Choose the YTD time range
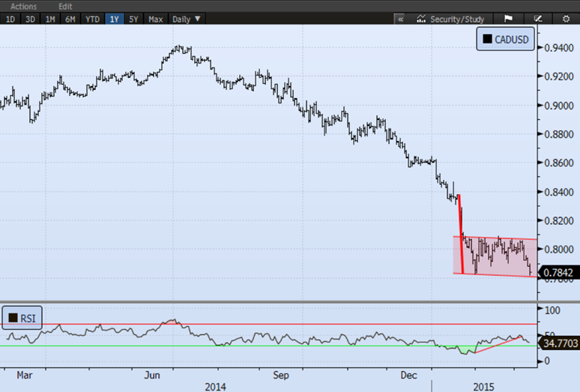 (x=92, y=19)
